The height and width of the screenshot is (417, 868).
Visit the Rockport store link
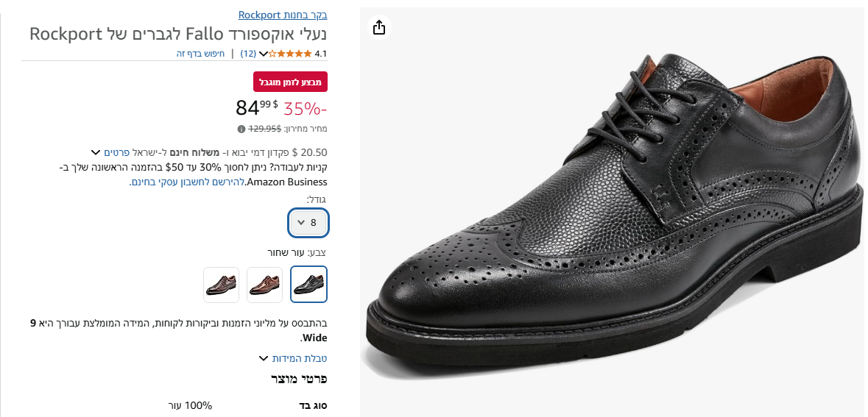point(283,15)
